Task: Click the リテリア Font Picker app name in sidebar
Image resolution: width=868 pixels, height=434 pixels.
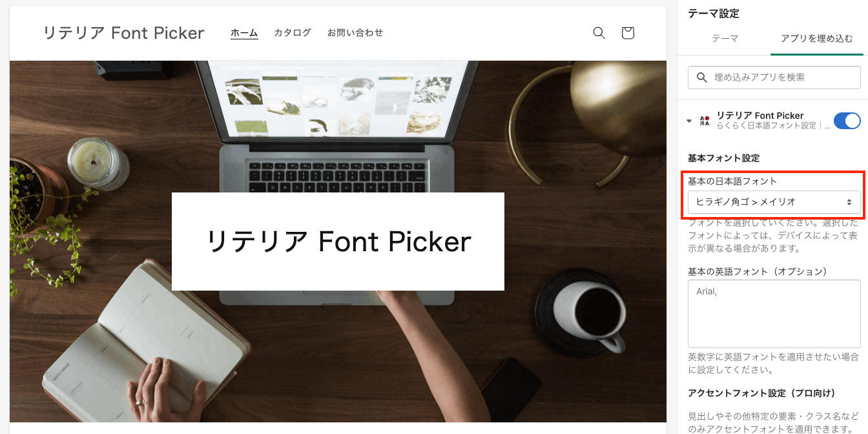Action: pyautogui.click(x=760, y=116)
